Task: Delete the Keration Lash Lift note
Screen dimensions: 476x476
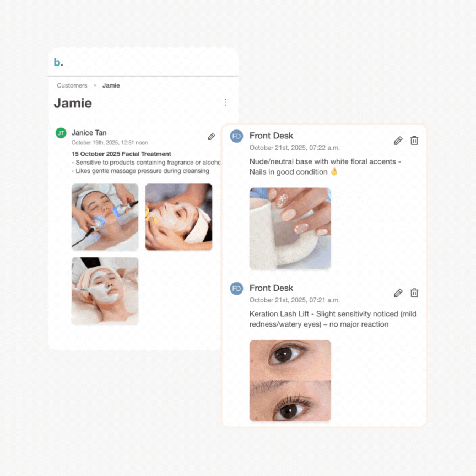Action: 414,293
